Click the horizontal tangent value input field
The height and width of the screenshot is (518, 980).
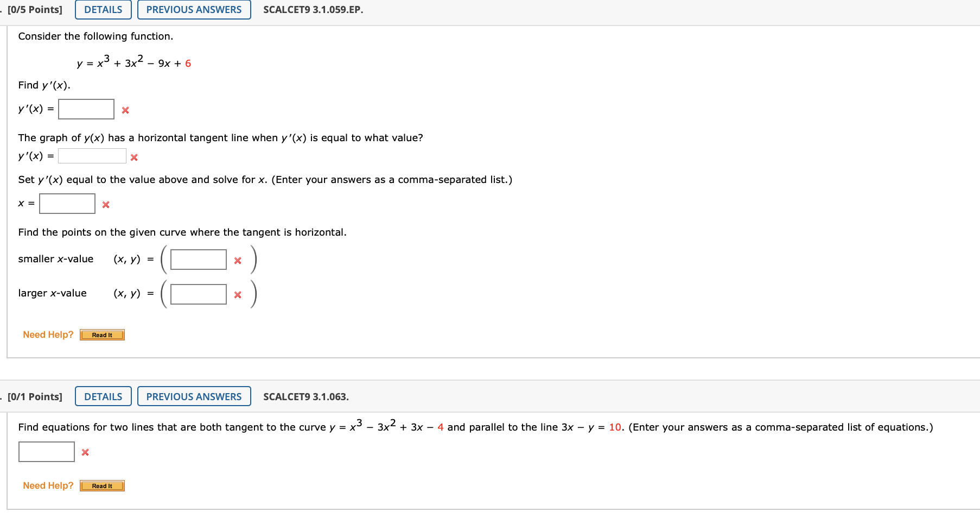tap(92, 156)
